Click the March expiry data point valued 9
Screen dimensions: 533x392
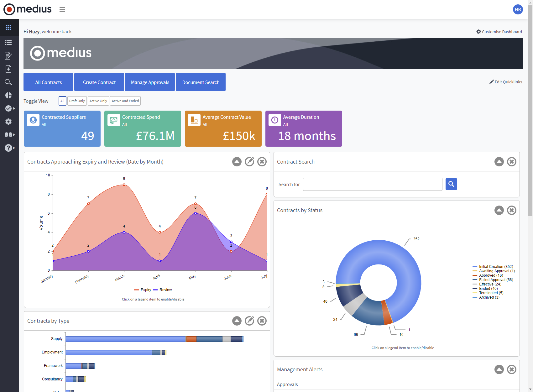[124, 185]
